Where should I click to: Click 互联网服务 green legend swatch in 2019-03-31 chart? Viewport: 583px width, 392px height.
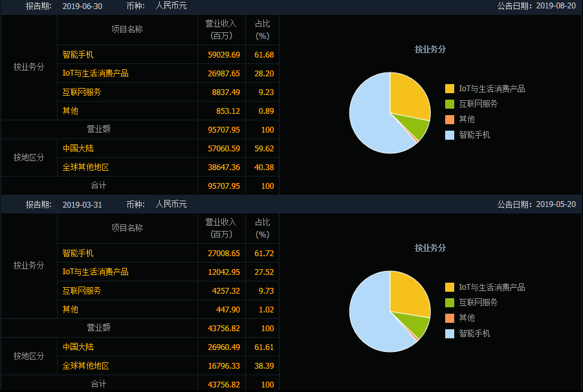(450, 303)
